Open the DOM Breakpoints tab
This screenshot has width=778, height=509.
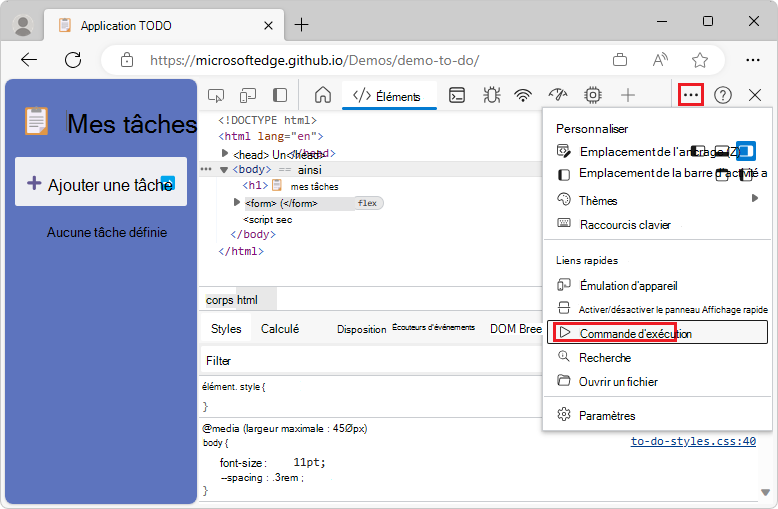[516, 329]
